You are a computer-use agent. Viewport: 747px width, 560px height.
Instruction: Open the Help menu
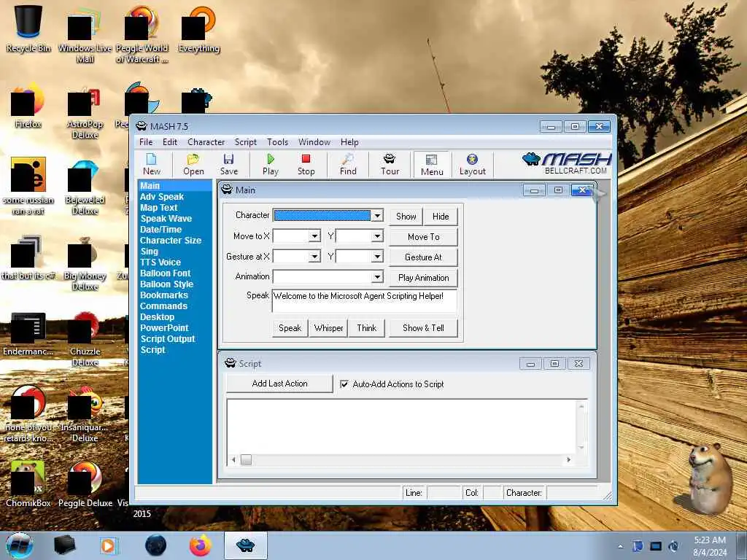pos(349,142)
